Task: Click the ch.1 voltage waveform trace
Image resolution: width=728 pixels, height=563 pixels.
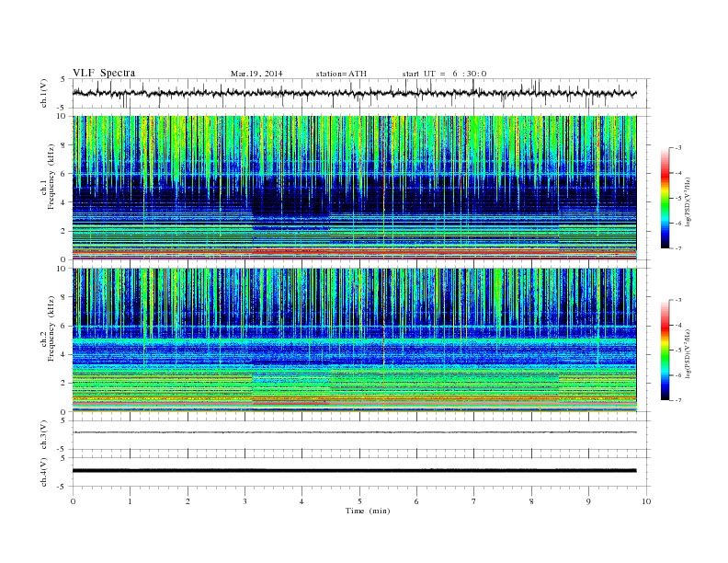Action: pyautogui.click(x=354, y=93)
